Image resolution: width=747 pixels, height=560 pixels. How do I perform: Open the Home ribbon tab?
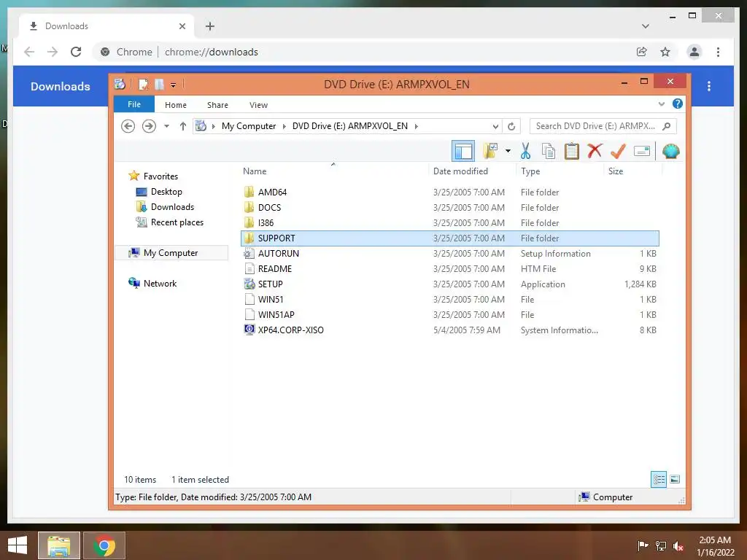click(x=176, y=105)
